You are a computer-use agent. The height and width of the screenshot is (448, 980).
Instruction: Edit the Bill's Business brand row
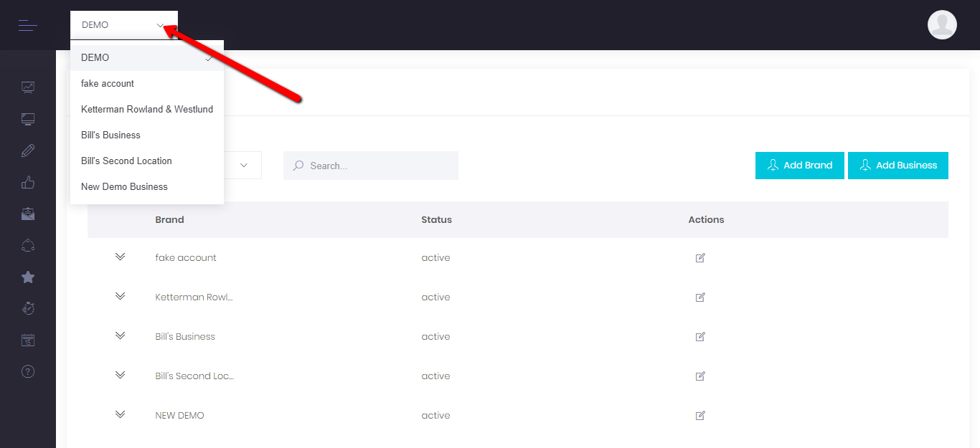click(700, 337)
